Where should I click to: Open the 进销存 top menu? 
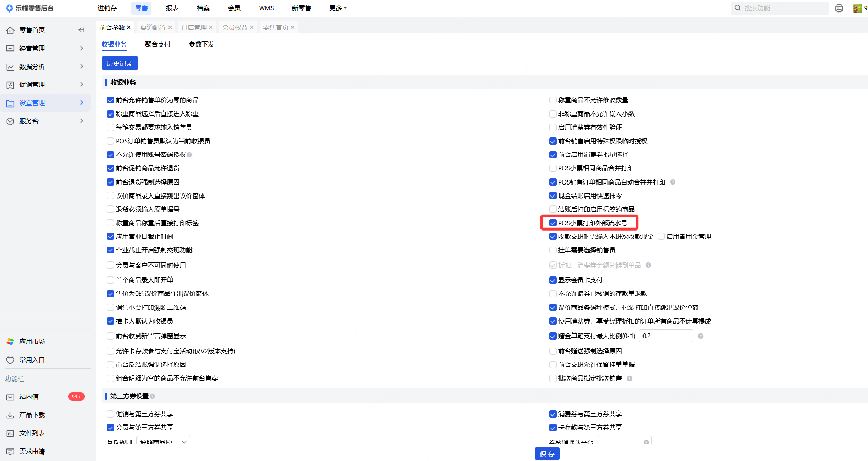[107, 8]
